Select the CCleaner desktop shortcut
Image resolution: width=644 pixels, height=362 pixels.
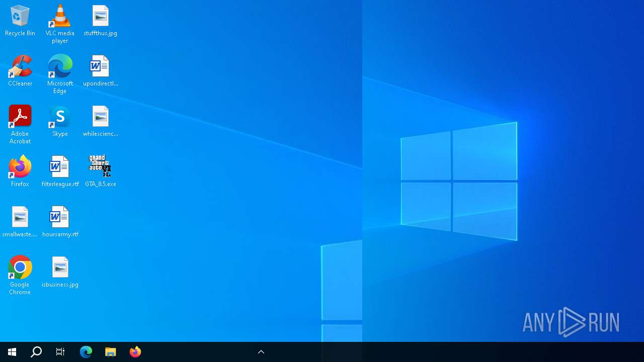coord(20,71)
